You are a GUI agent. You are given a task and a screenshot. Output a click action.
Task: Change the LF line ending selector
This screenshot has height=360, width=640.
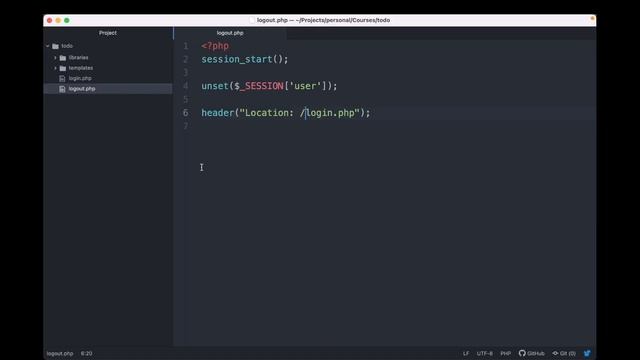[466, 353]
